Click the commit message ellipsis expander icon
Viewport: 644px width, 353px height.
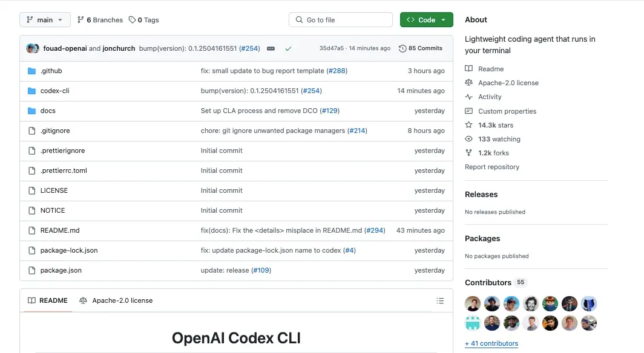(271, 48)
